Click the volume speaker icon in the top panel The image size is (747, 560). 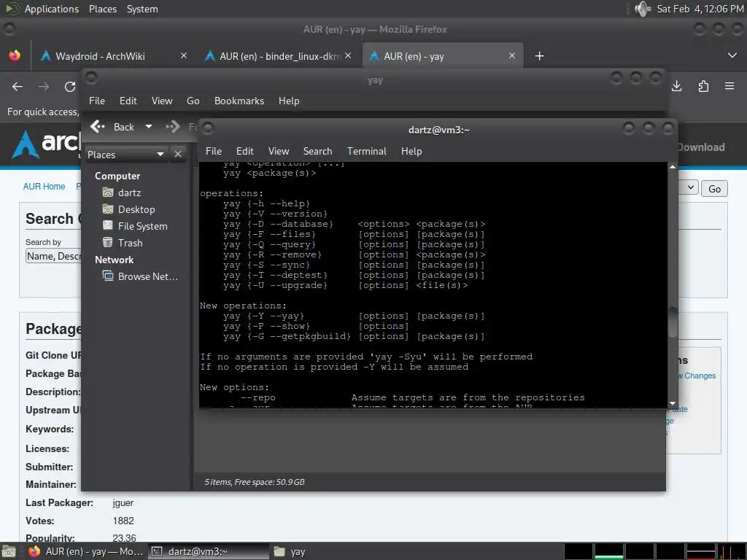pyautogui.click(x=643, y=9)
